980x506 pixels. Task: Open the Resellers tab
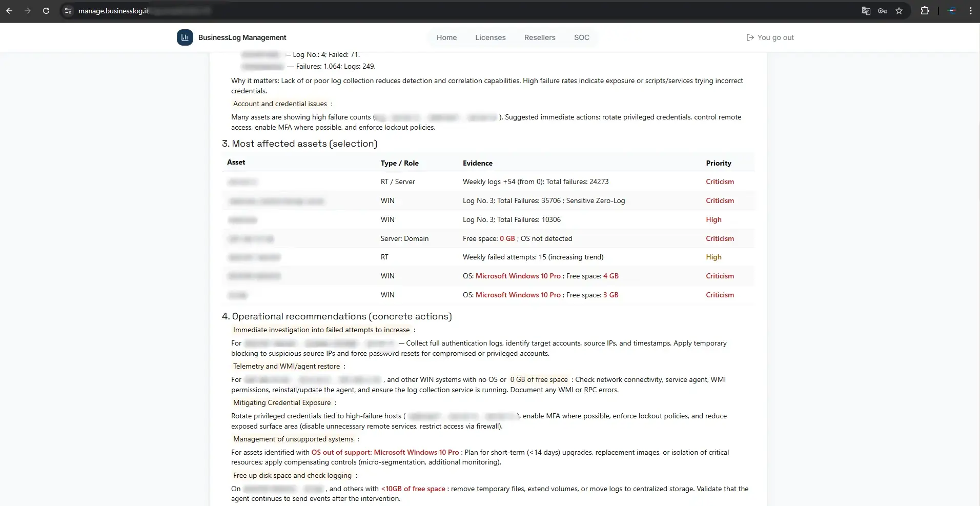coord(540,37)
